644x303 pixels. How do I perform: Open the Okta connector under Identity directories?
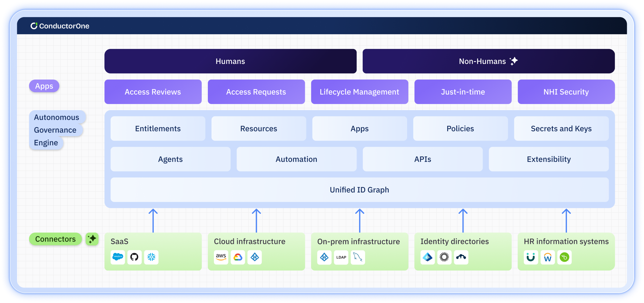pos(444,257)
